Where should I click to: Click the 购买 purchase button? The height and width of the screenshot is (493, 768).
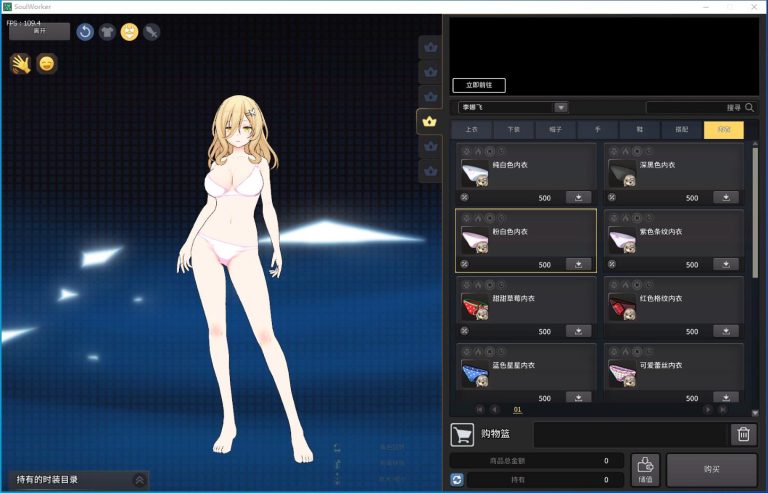pyautogui.click(x=712, y=470)
